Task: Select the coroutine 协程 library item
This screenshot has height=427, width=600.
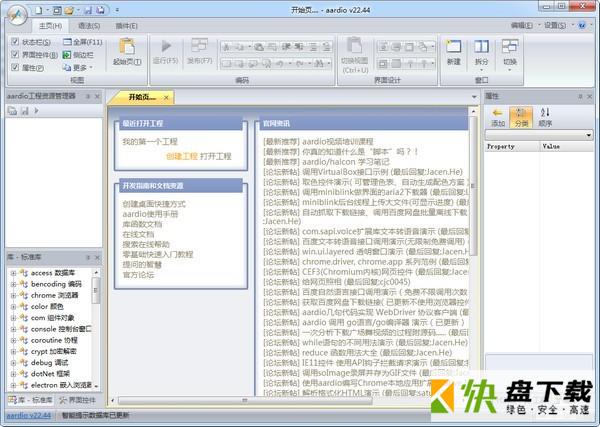Action: [54, 340]
